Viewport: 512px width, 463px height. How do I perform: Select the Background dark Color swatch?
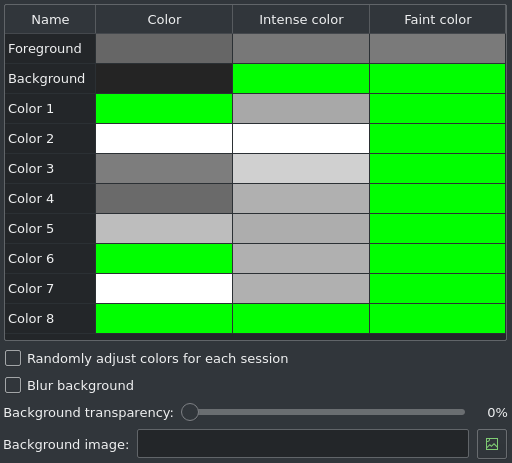tap(164, 79)
